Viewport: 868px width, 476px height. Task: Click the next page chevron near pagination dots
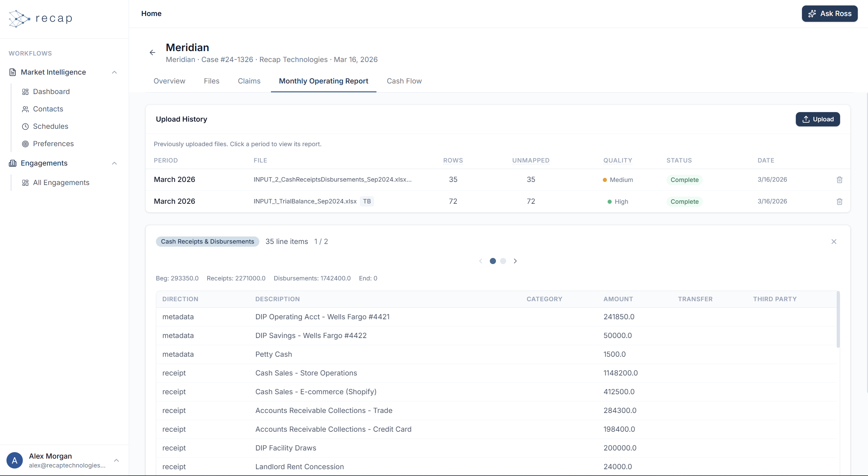click(x=515, y=261)
